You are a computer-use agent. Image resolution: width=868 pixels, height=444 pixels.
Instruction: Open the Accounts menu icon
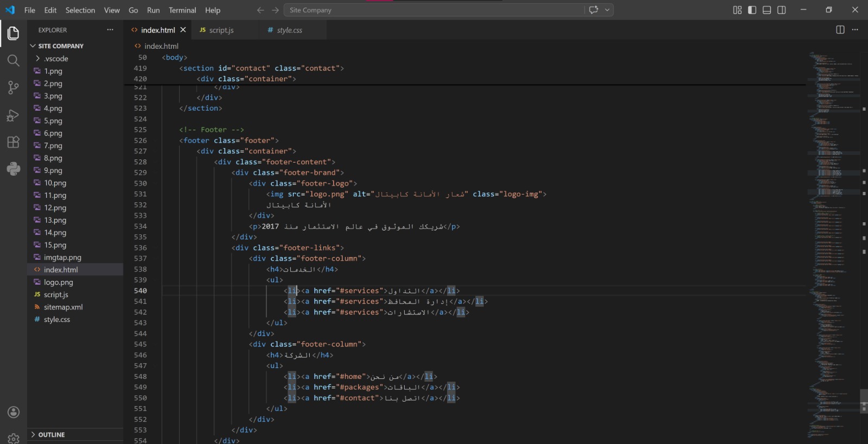pos(13,412)
